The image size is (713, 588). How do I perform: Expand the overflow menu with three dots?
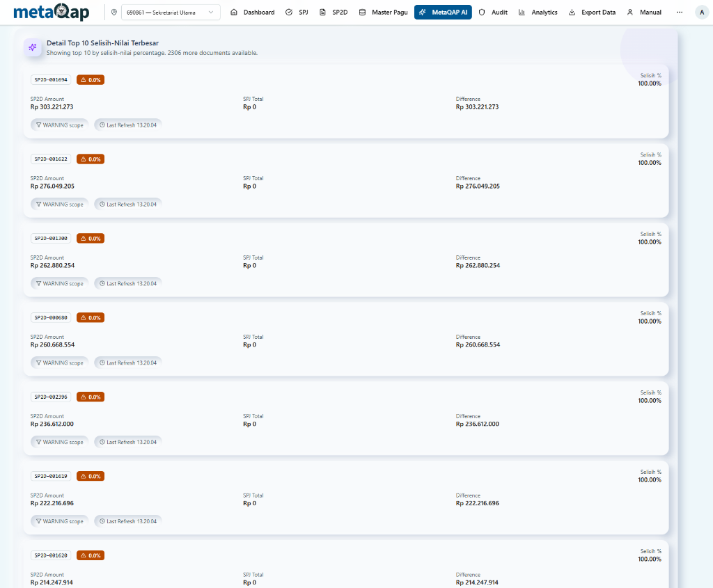click(679, 12)
